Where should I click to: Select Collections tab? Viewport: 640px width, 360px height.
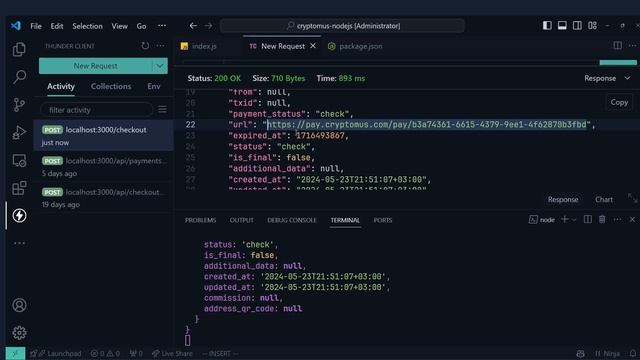(111, 87)
